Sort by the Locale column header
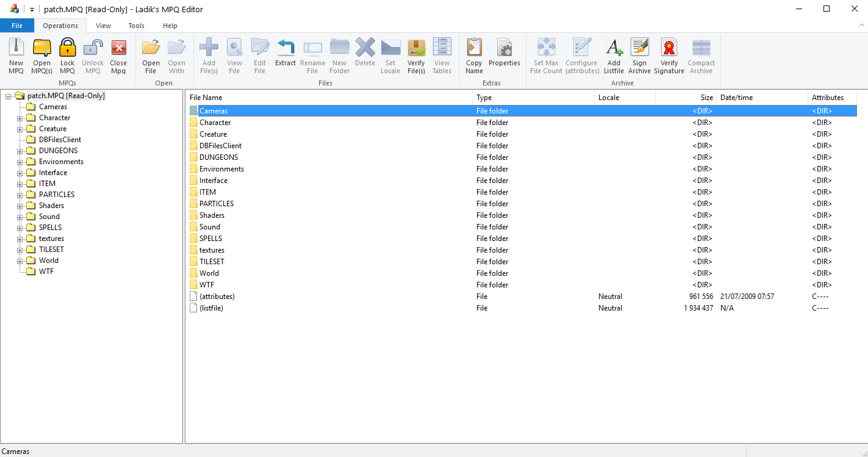This screenshot has width=868, height=457. tap(625, 98)
